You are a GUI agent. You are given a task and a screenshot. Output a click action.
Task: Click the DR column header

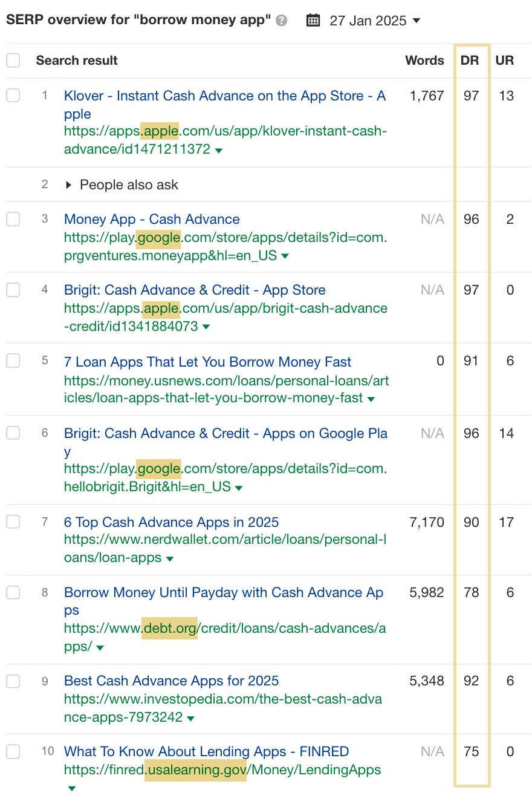pyautogui.click(x=470, y=60)
